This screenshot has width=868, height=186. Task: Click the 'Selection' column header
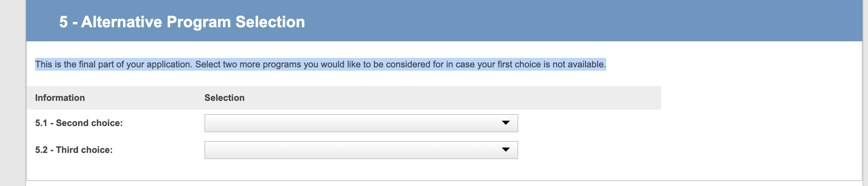(x=224, y=98)
